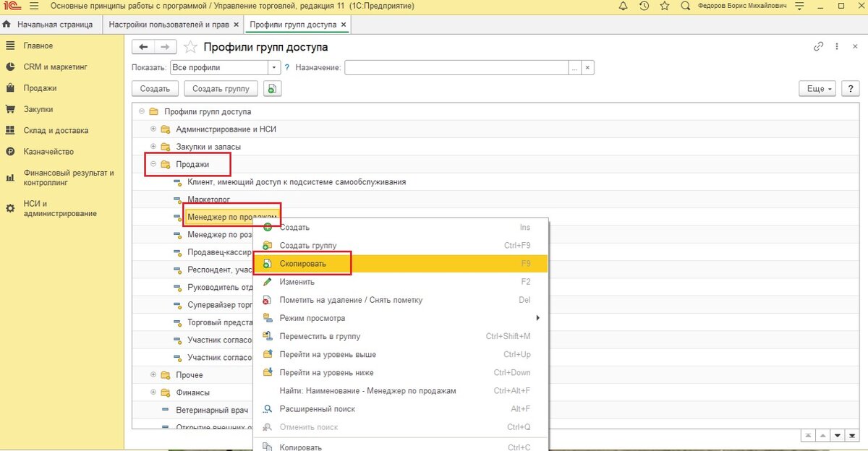868x451 pixels.
Task: Expand the Прочее folder
Action: coord(153,374)
